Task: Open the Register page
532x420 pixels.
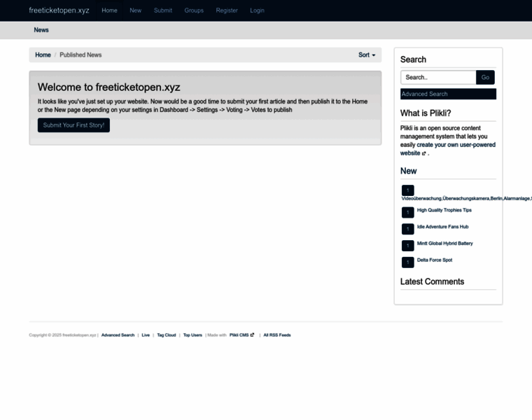Action: [227, 10]
